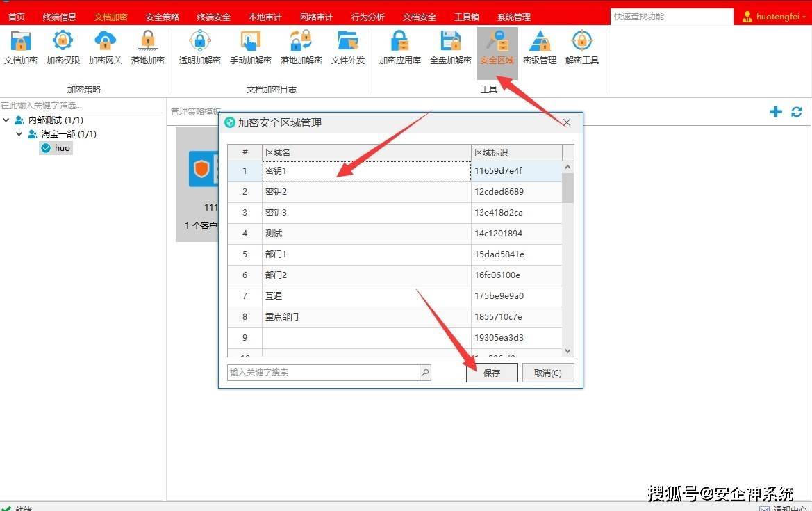This screenshot has height=511, width=812.
Task: Click the 保存 button in the dialog
Action: (x=491, y=373)
